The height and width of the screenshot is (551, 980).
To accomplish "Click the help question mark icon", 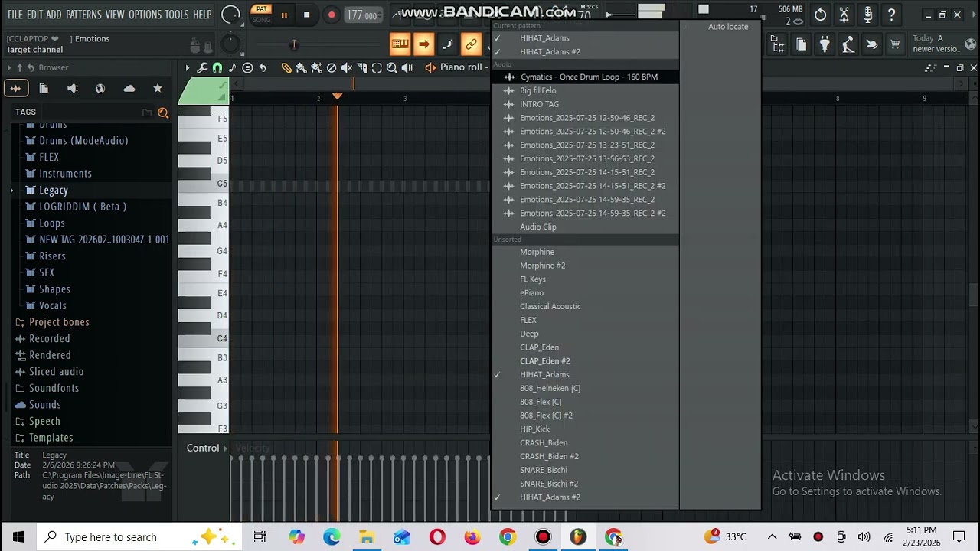I will (891, 15).
